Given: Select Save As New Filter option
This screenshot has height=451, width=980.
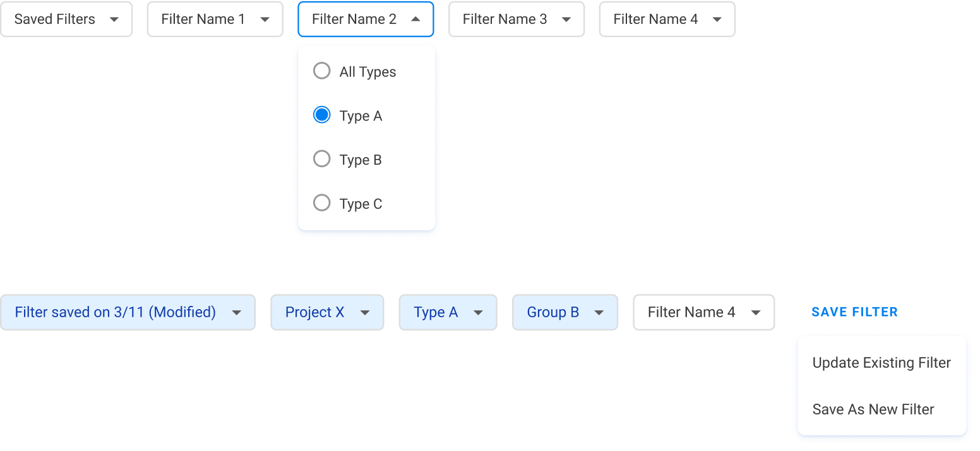Looking at the screenshot, I should [x=873, y=409].
